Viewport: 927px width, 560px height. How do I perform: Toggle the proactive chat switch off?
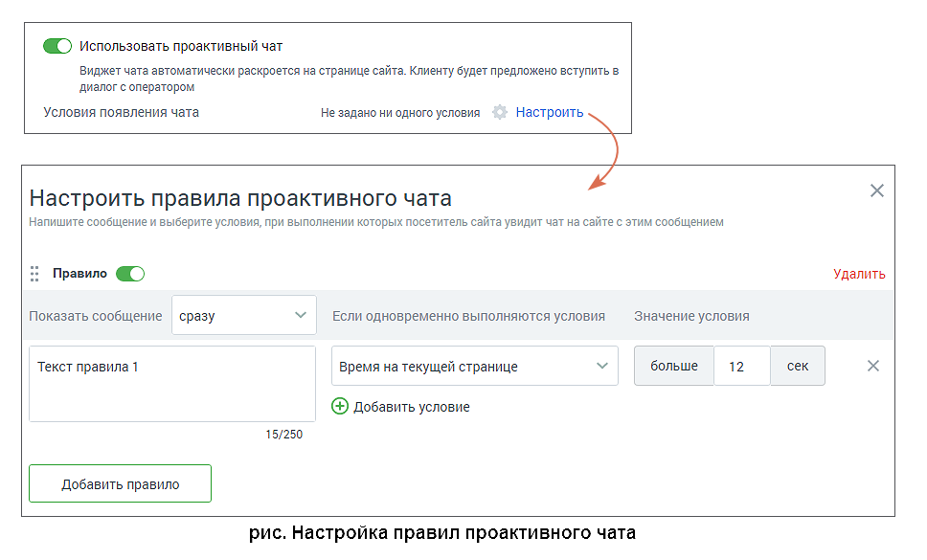pos(57,46)
